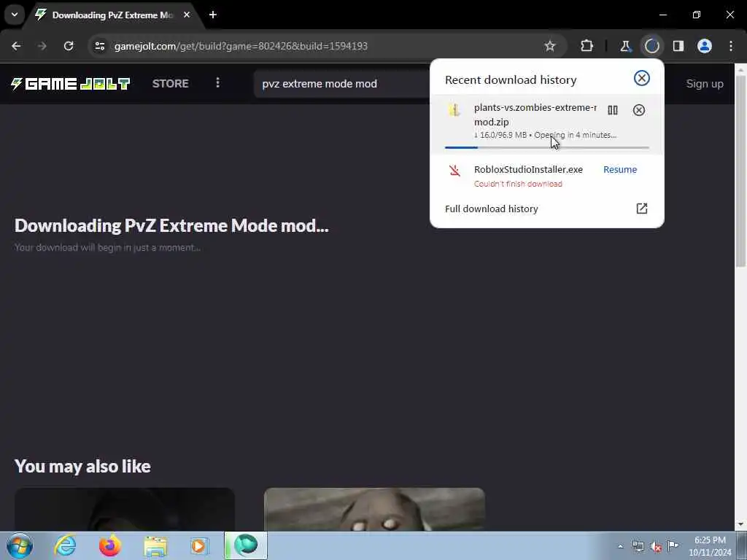Click the Couldn't finish download message
Viewport: 747px width, 560px height.
(518, 184)
